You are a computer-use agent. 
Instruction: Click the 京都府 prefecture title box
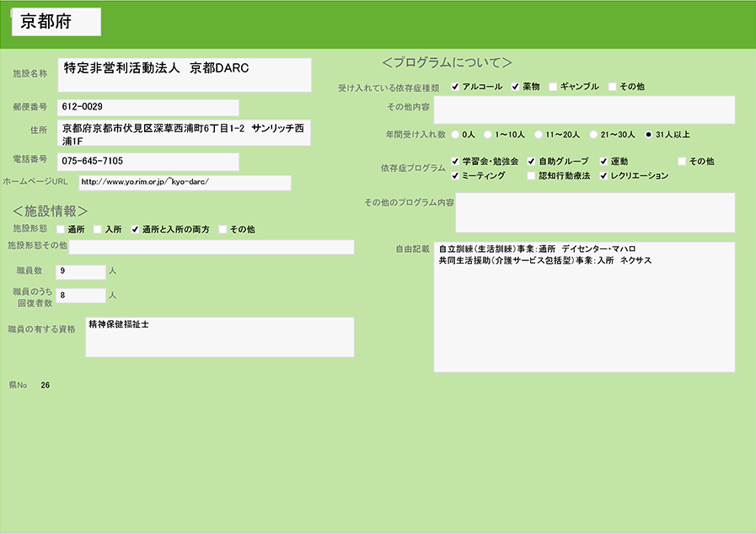tap(56, 23)
